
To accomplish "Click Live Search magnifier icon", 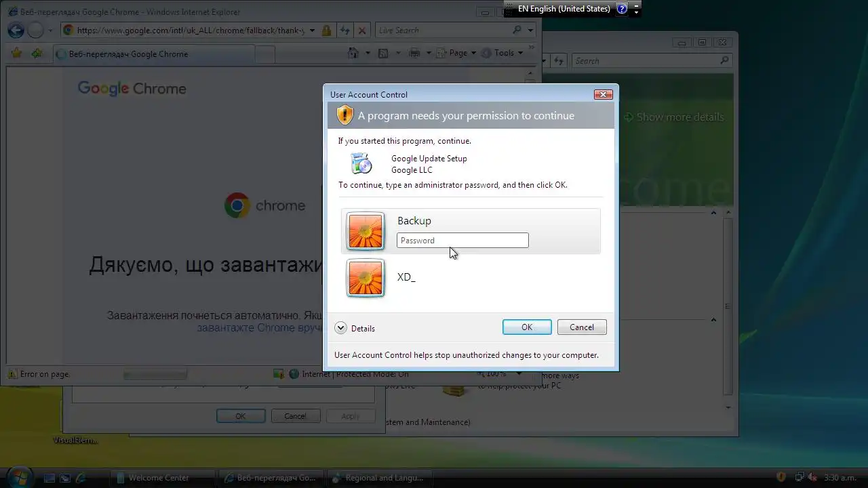I will [x=517, y=30].
